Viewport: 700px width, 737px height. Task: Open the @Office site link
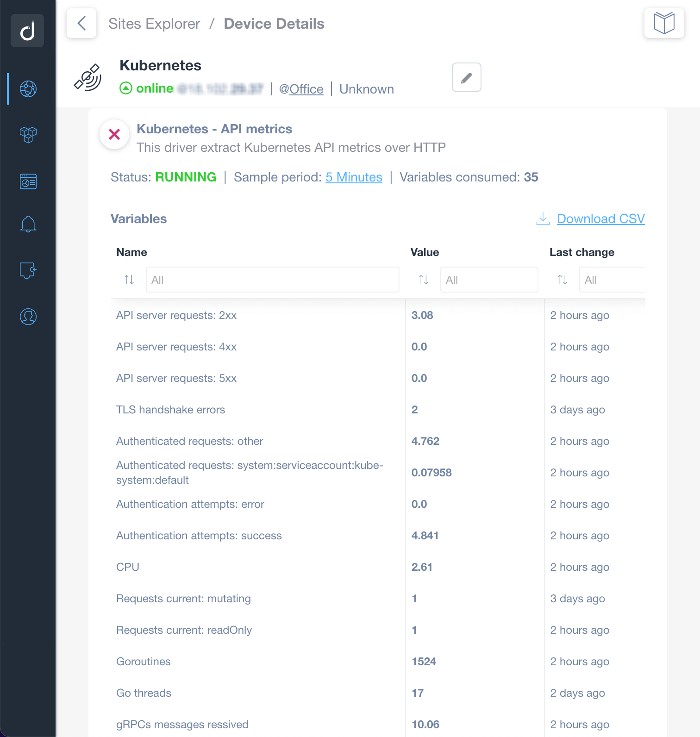301,89
